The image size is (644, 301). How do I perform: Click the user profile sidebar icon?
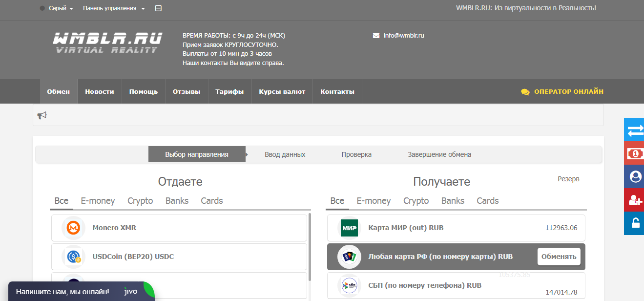tap(635, 176)
